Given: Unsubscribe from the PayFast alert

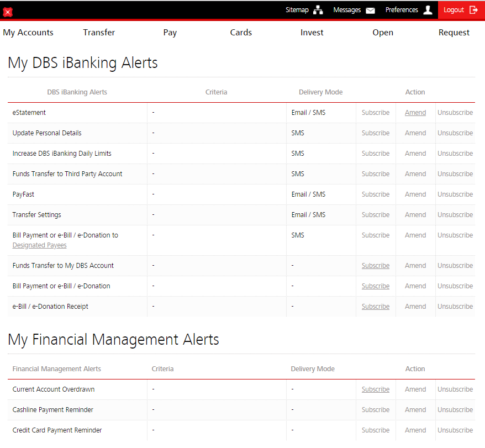Looking at the screenshot, I should (x=455, y=194).
